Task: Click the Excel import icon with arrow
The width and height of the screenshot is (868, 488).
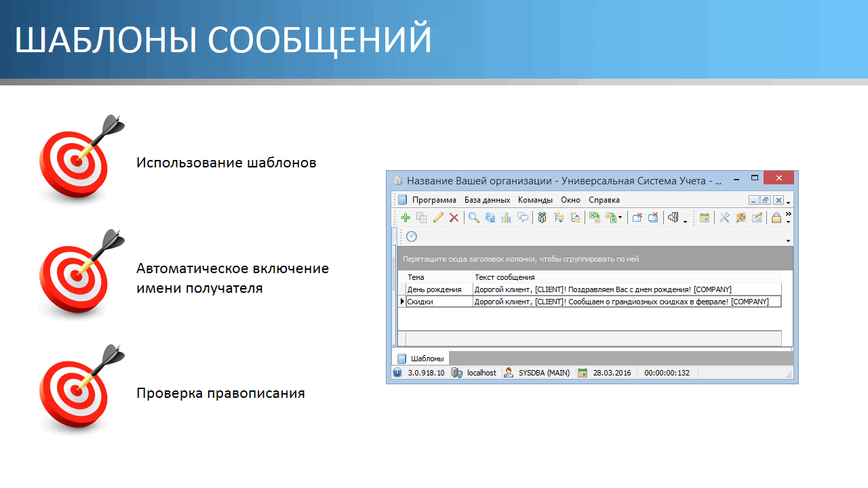Action: click(x=611, y=218)
